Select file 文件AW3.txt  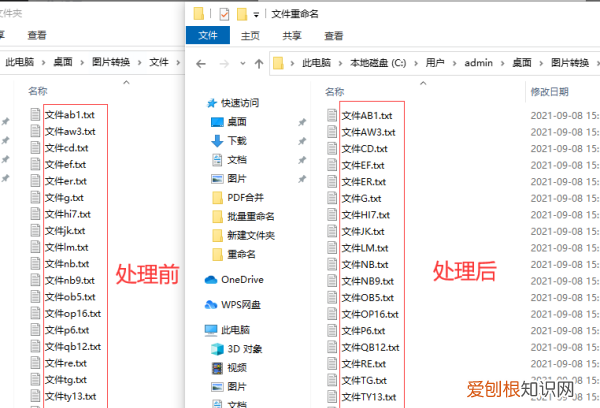point(368,132)
